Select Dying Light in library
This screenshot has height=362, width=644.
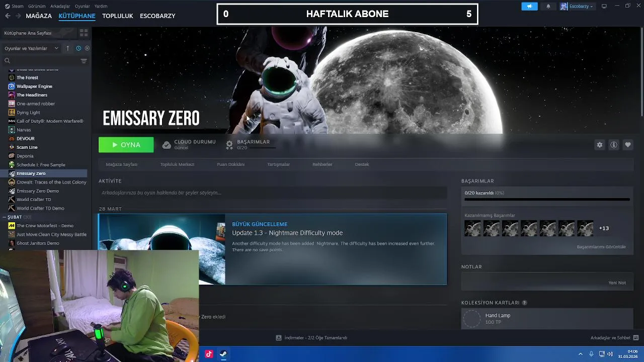pos(28,113)
